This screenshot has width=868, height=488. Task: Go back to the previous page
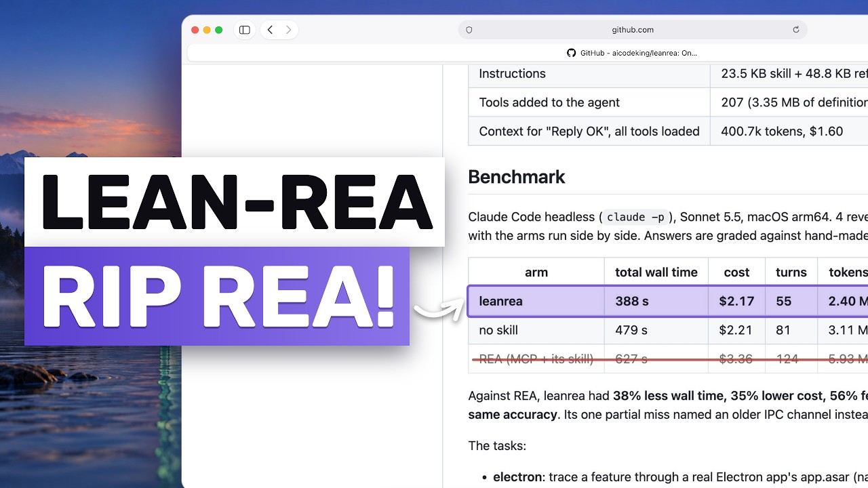tap(270, 30)
